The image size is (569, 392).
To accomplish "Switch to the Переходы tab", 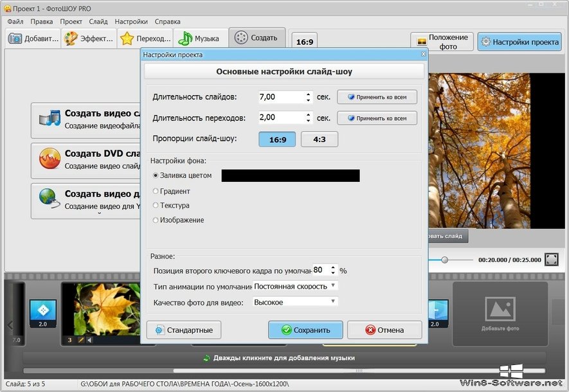I will tap(145, 39).
